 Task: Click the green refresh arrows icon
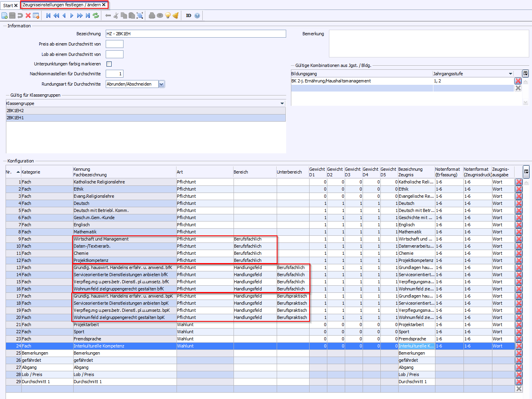coord(96,15)
